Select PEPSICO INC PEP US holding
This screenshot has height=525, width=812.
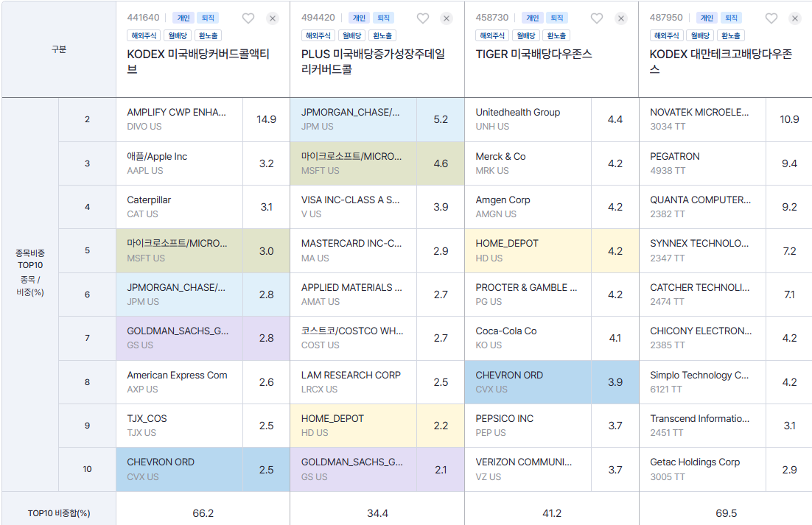click(x=528, y=426)
